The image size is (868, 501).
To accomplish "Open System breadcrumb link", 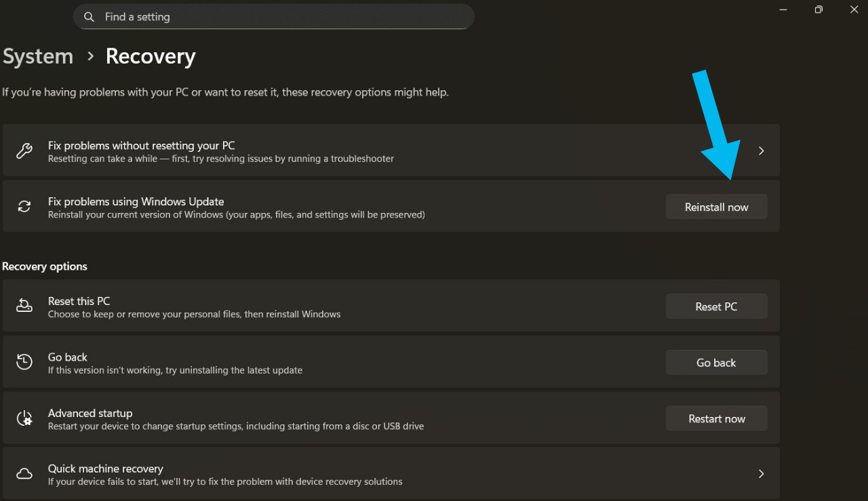I will click(38, 56).
